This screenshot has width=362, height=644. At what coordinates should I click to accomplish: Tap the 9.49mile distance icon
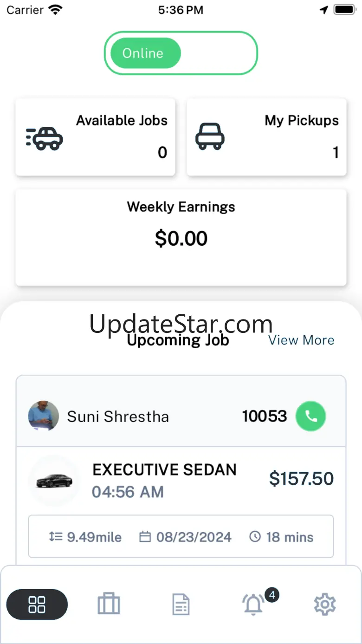(55, 537)
